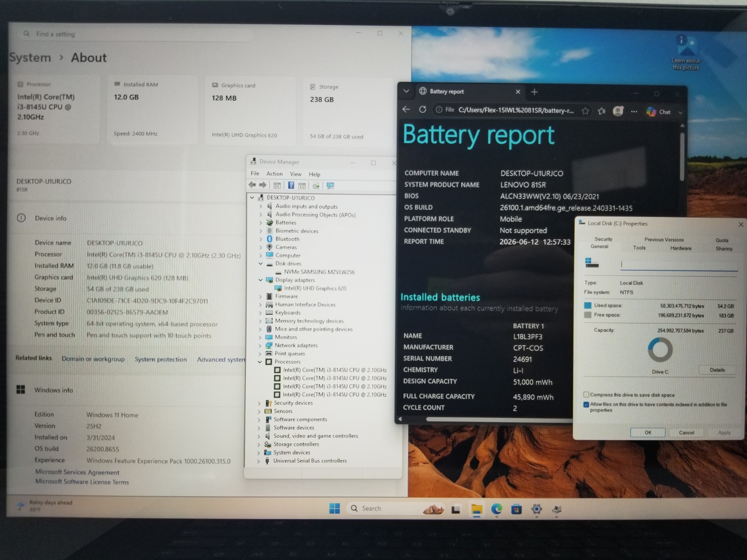The height and width of the screenshot is (560, 747).
Task: Click 'Update device driver' toolbar icon
Action: [316, 186]
